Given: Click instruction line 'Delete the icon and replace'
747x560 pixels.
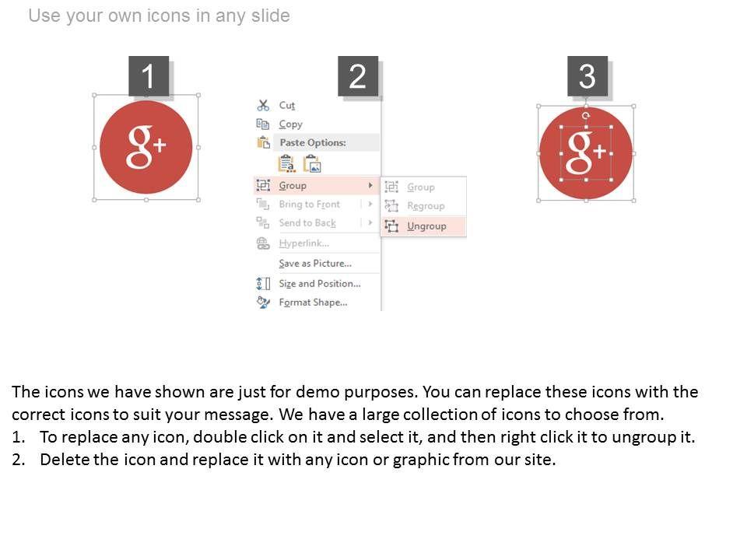Looking at the screenshot, I should 298,460.
